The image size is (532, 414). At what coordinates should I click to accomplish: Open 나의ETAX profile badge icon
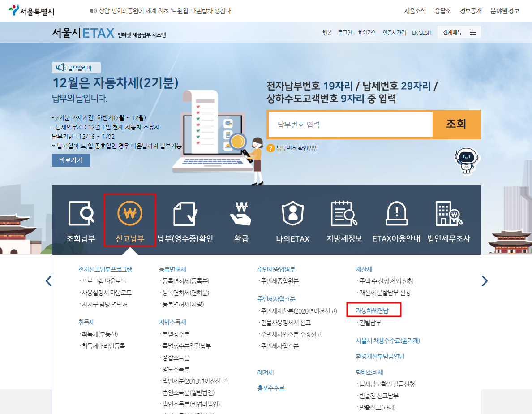point(293,214)
